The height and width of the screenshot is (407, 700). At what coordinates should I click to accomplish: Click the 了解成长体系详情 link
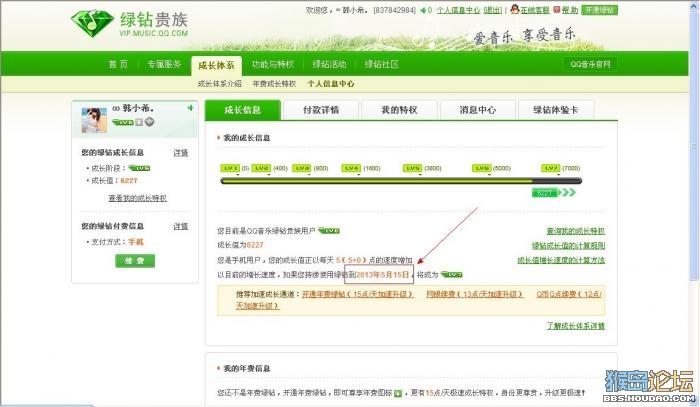(576, 326)
